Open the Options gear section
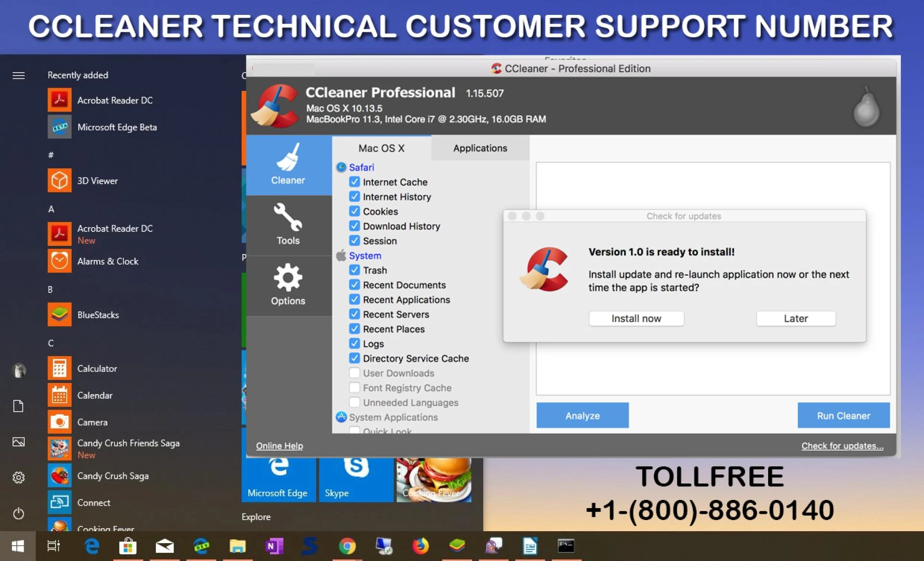Screen dimensions: 924x561 [x=288, y=285]
